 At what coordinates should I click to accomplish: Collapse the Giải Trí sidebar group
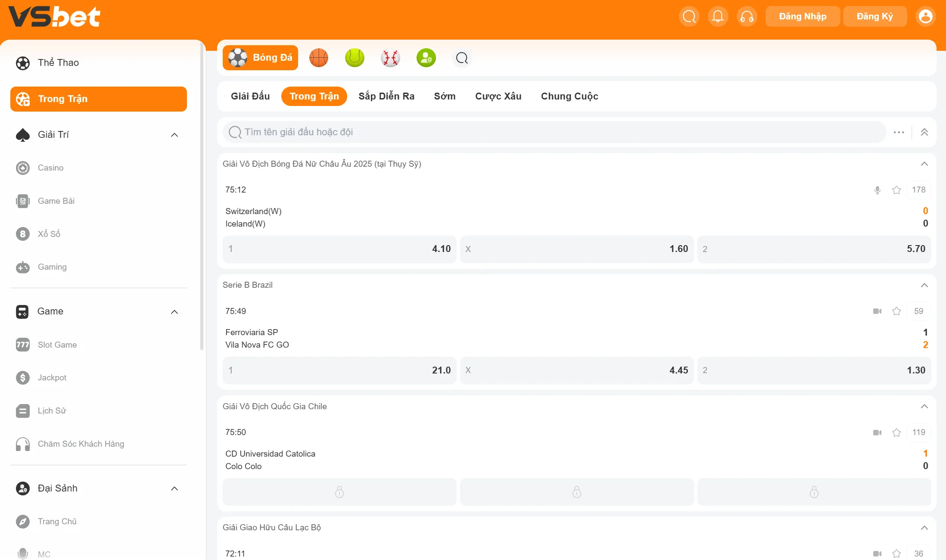coord(174,135)
